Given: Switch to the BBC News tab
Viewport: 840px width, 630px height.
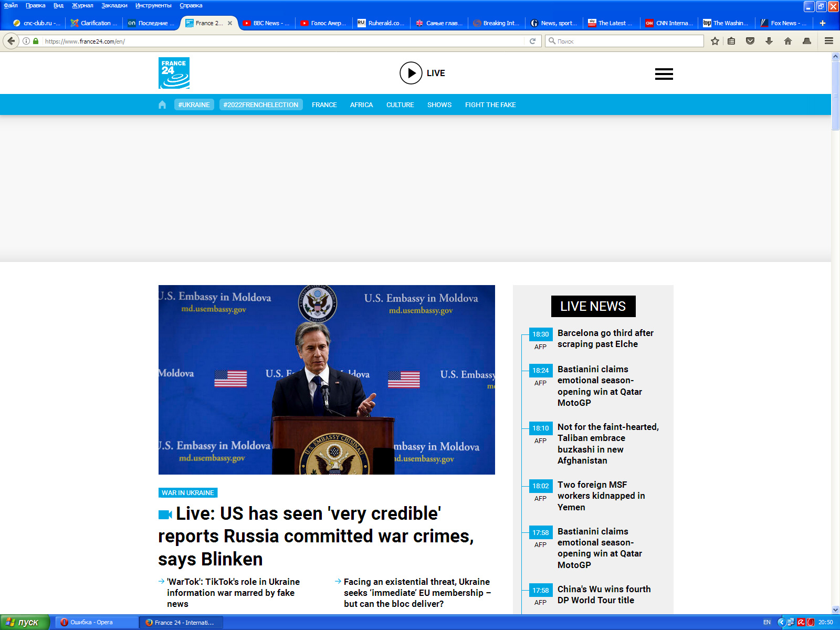Looking at the screenshot, I should (266, 23).
